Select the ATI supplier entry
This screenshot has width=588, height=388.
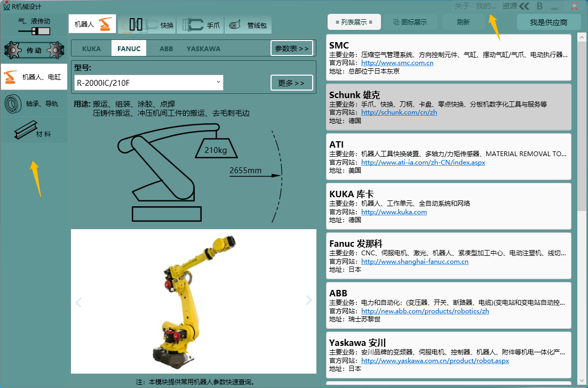(449, 157)
